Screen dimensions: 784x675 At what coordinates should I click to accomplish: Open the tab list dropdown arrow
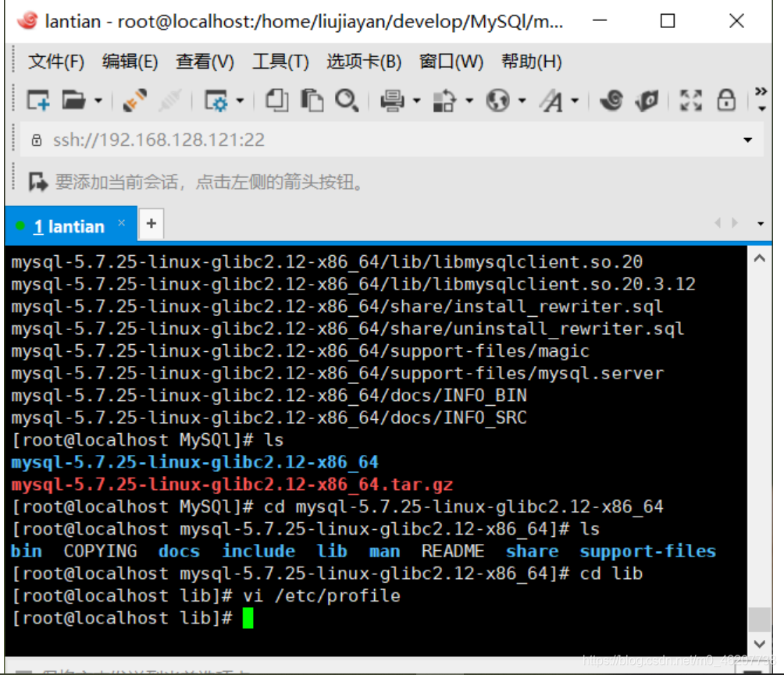(761, 224)
